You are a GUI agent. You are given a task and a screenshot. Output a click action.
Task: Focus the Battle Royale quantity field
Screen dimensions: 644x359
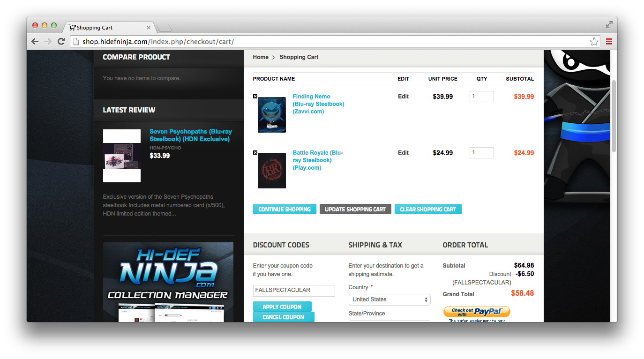click(481, 153)
